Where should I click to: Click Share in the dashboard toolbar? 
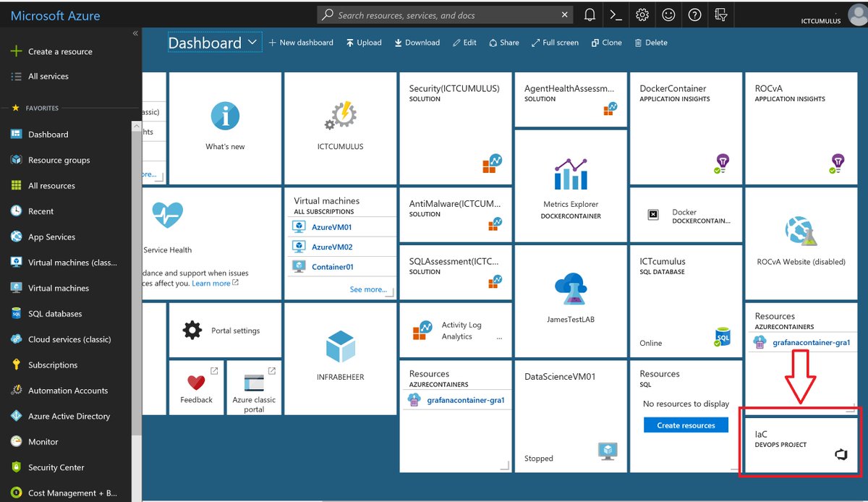click(x=504, y=43)
